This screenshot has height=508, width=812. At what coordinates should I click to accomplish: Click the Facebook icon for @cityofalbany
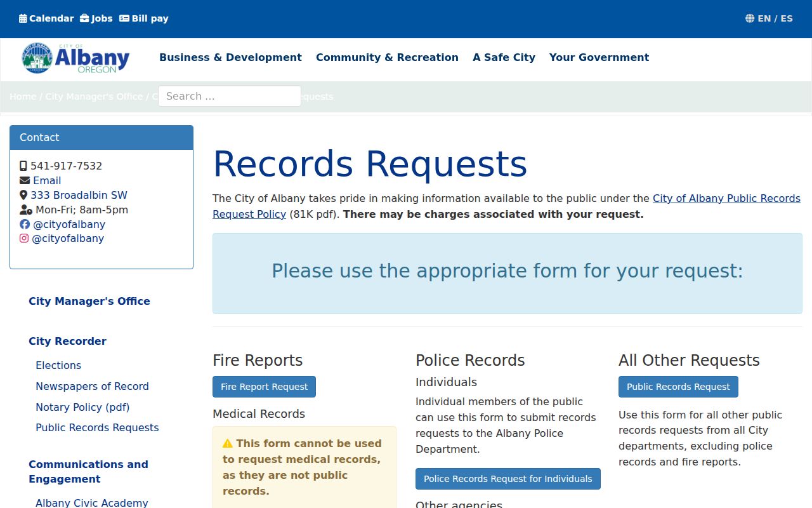[x=25, y=224]
